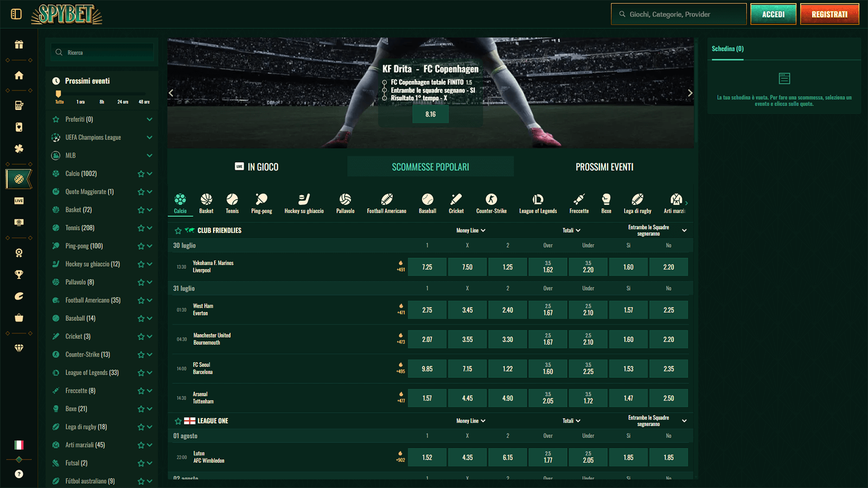868x488 pixels.
Task: Set time filter slider to 1 ora
Action: [80, 102]
